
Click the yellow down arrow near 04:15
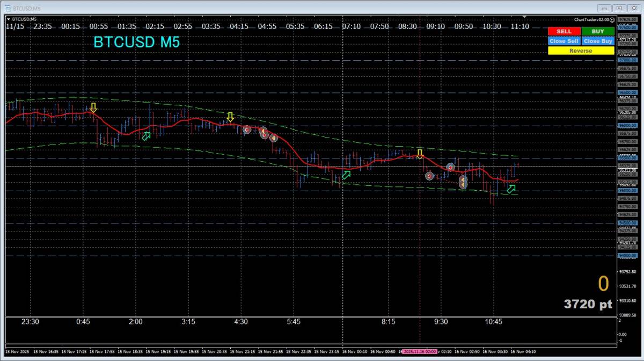point(230,117)
